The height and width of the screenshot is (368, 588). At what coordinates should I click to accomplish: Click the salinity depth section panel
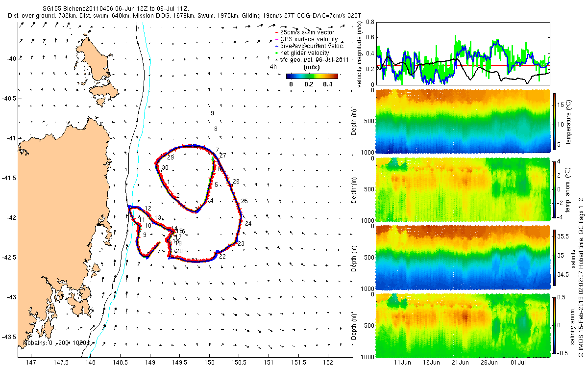pyautogui.click(x=463, y=257)
